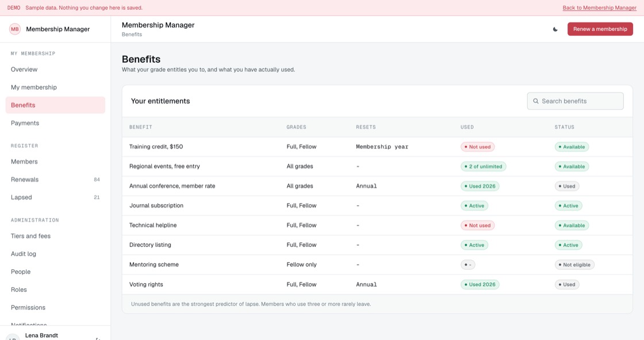The width and height of the screenshot is (644, 340).
Task: Toggle dark mode with the moon icon
Action: 555,29
